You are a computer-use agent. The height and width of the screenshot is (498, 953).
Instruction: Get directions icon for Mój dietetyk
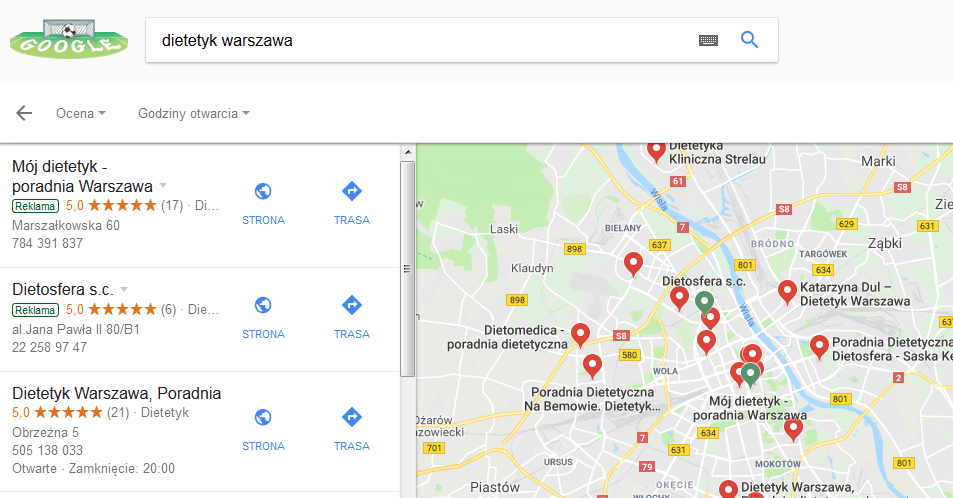352,191
